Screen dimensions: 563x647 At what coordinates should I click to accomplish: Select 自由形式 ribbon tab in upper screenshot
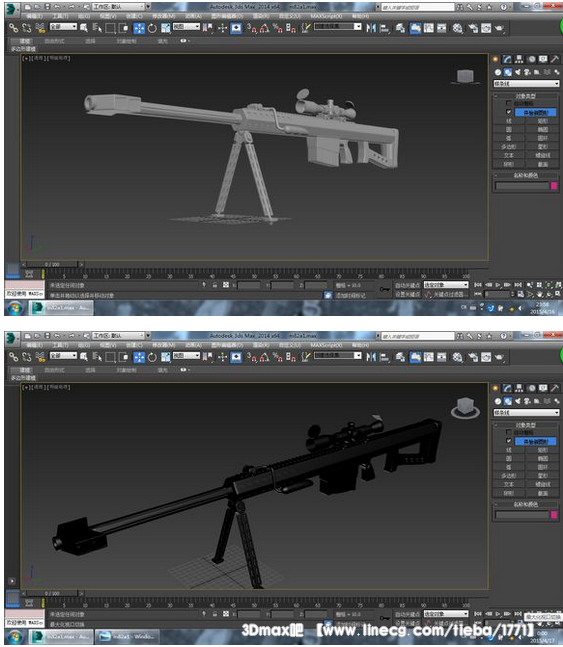click(x=54, y=41)
